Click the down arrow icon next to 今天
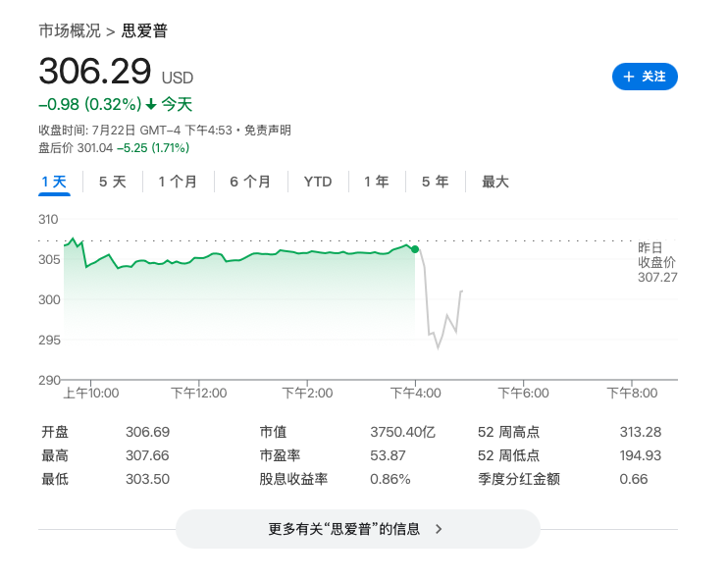728x581 pixels. 151,104
